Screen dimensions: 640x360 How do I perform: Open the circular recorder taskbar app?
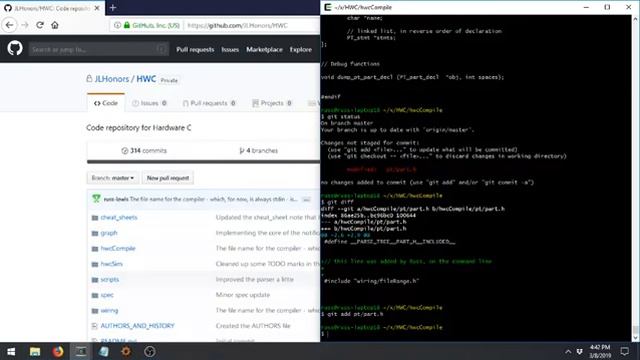149,351
